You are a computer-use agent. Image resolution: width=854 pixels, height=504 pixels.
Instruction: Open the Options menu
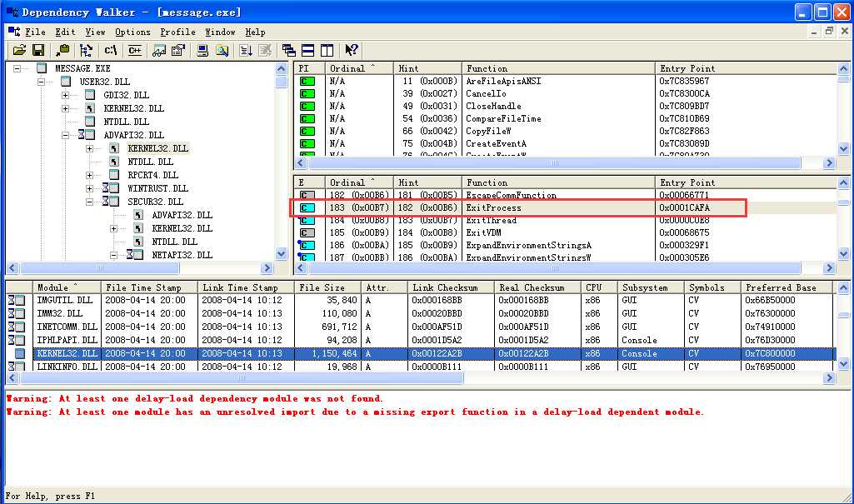click(x=132, y=32)
